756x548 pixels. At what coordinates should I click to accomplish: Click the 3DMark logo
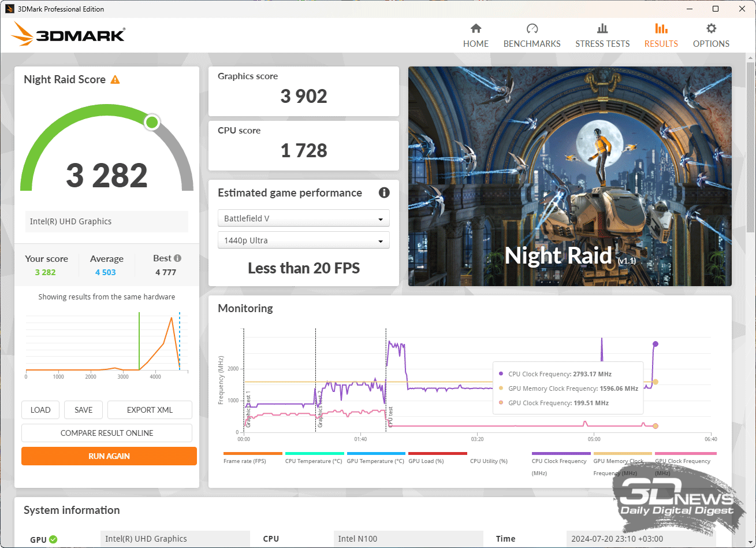pos(68,34)
